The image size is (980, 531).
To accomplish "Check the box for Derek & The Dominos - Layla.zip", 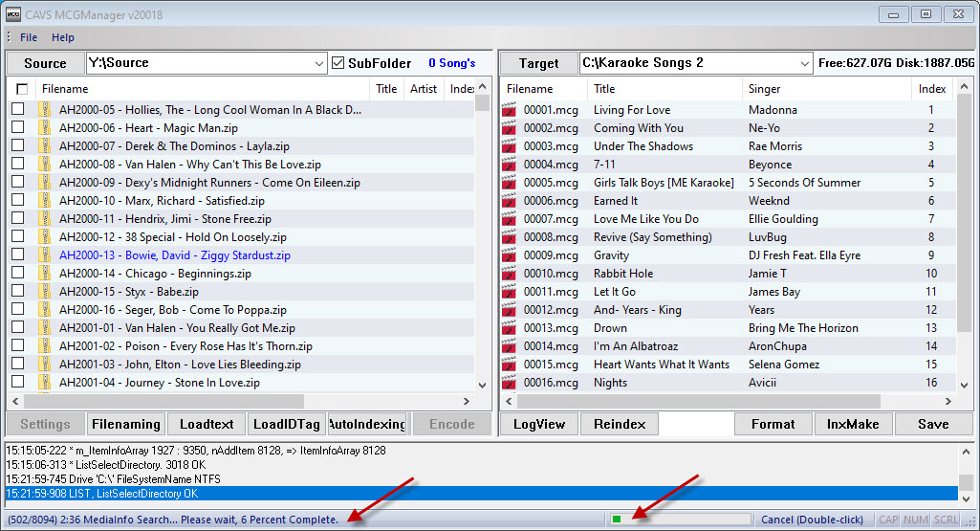I will [18, 145].
